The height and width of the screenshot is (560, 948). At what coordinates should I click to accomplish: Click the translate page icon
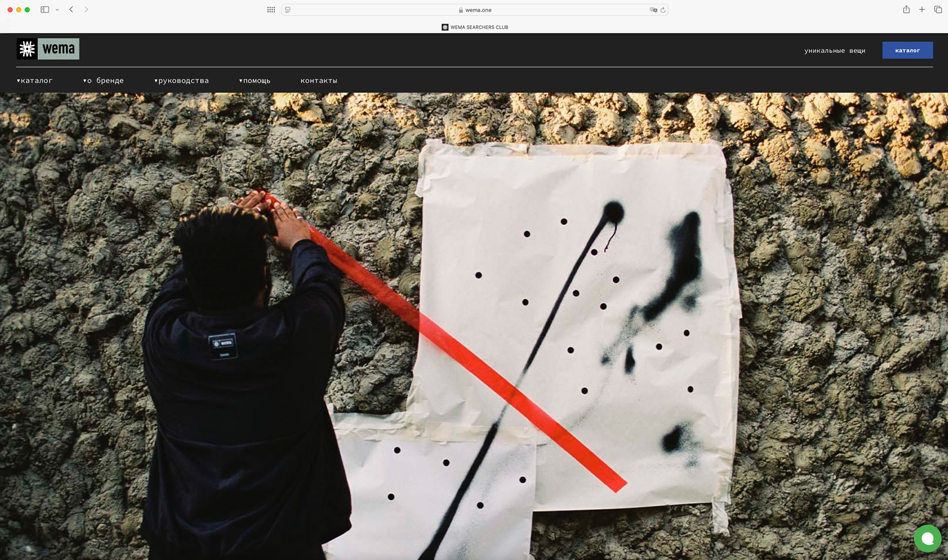(x=653, y=10)
